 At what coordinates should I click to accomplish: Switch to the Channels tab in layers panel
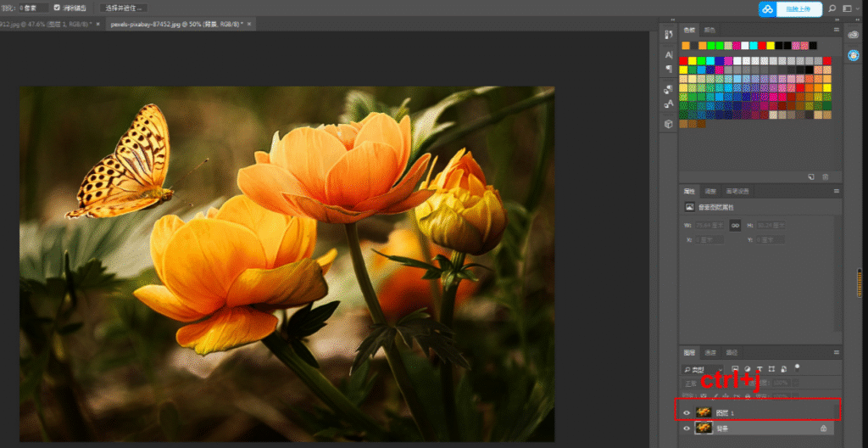pyautogui.click(x=711, y=353)
